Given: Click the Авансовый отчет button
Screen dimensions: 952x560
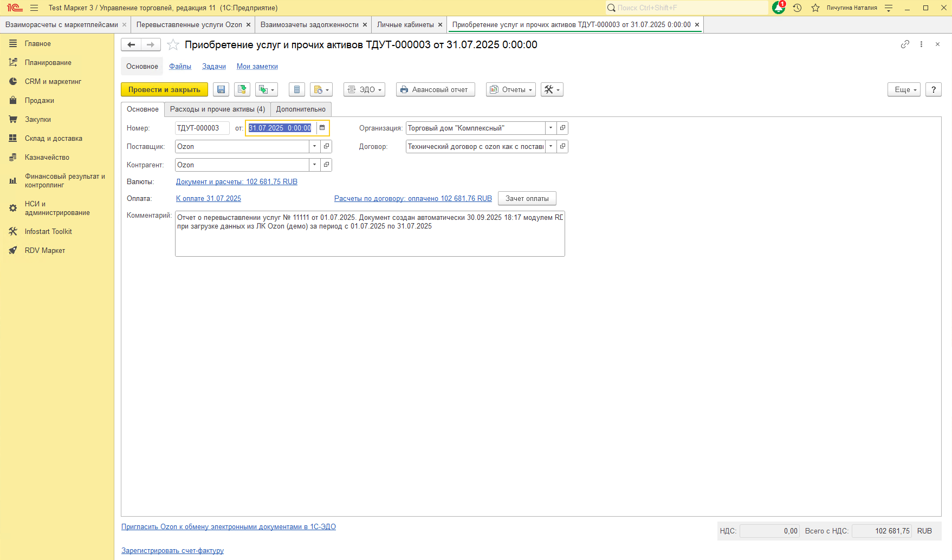Looking at the screenshot, I should point(436,89).
